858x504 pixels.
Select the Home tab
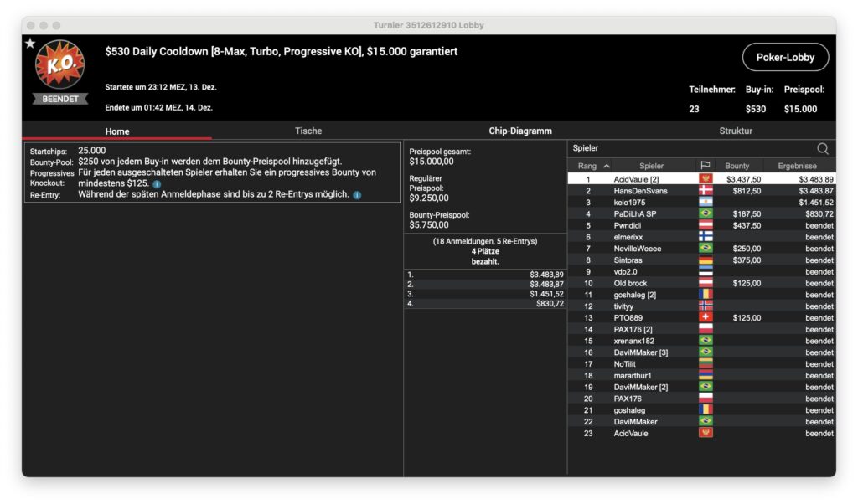[x=116, y=131]
